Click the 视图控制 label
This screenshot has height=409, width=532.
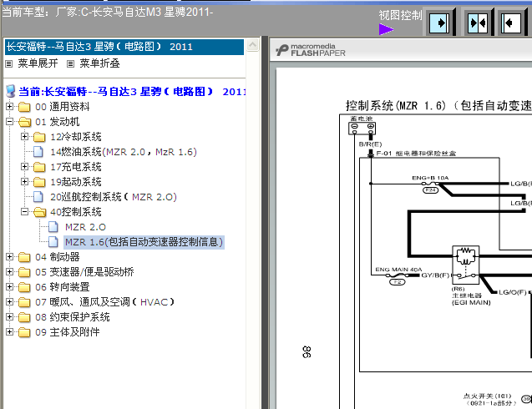[x=400, y=16]
